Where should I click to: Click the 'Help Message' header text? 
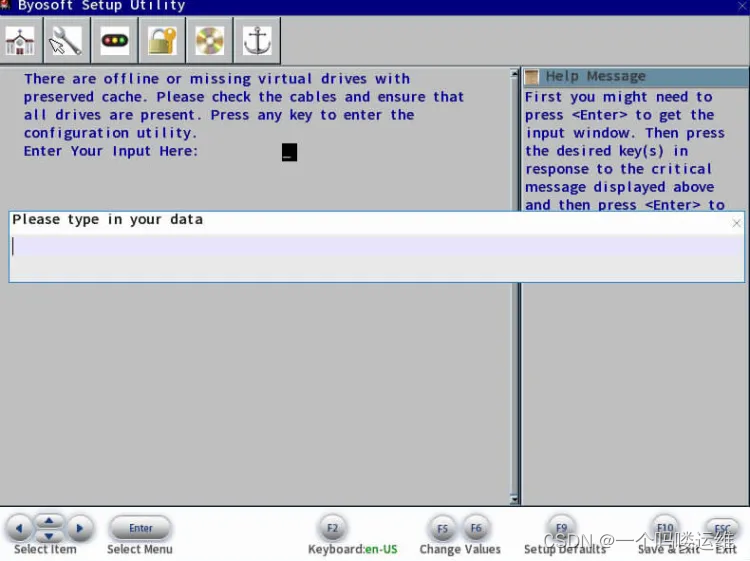tap(596, 77)
